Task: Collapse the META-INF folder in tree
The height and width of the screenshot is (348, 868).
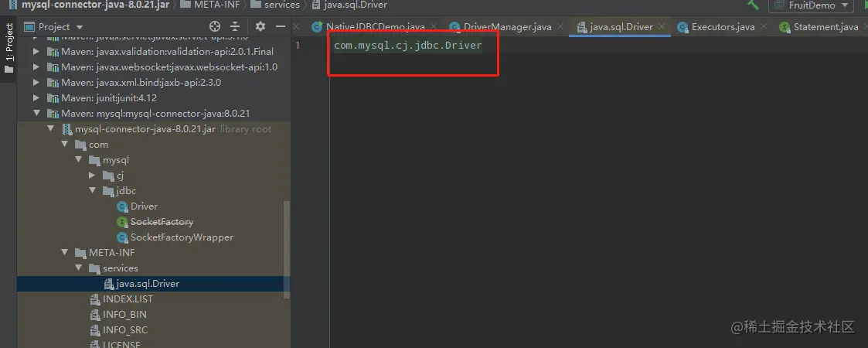Action: pyautogui.click(x=65, y=253)
